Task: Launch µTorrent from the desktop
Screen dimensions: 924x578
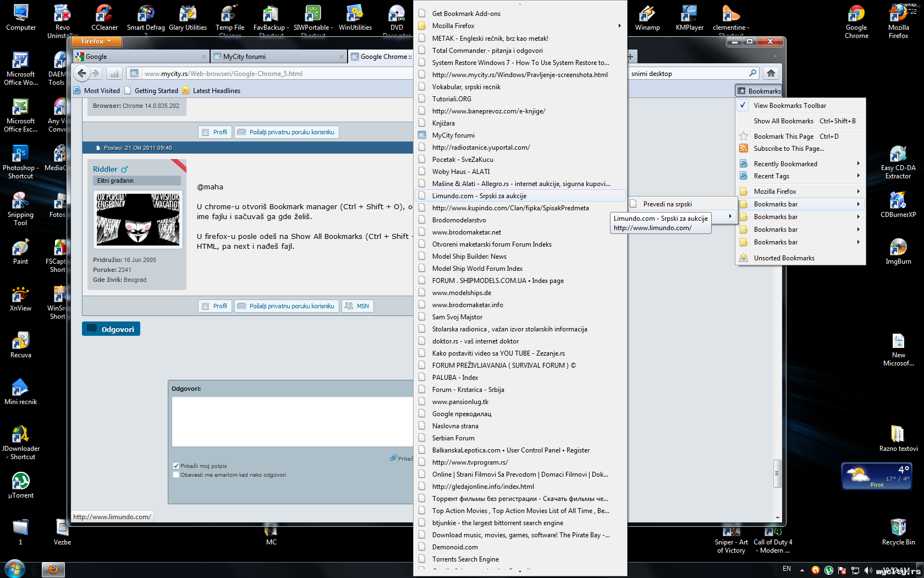Action: click(x=20, y=486)
